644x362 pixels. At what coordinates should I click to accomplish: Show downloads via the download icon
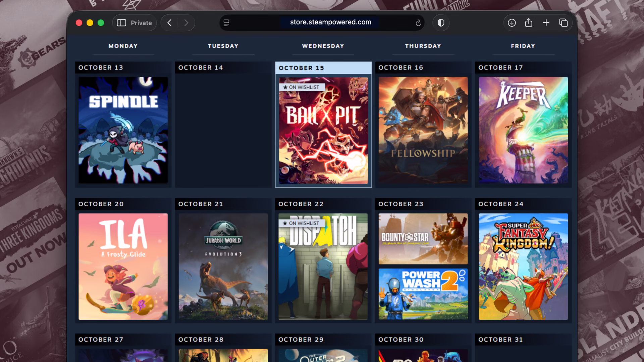tap(512, 23)
